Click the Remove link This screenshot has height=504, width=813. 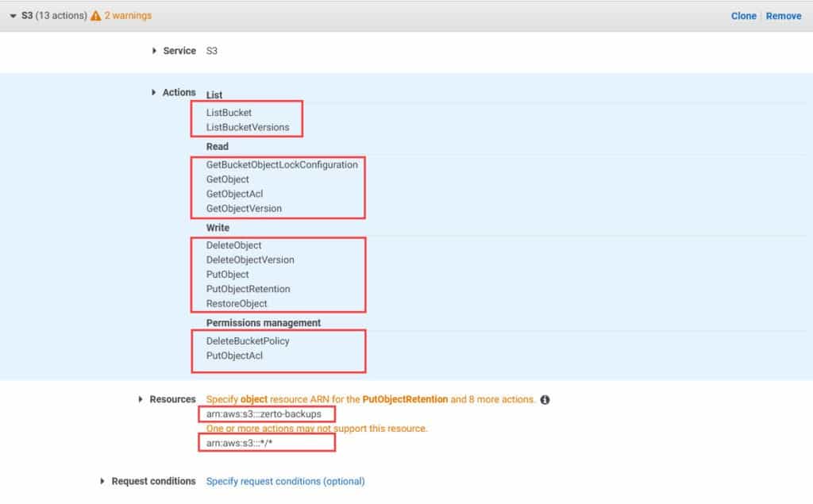click(783, 16)
